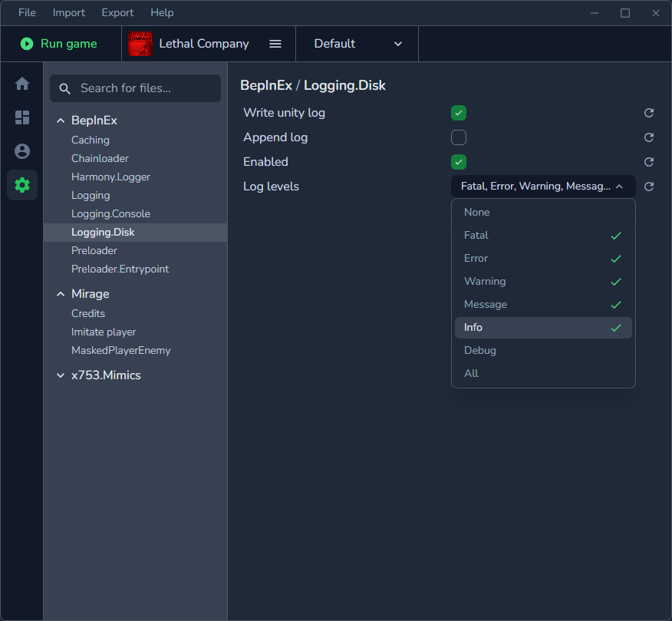Screen dimensions: 672x621
Task: Deselect Error log level
Action: [543, 259]
